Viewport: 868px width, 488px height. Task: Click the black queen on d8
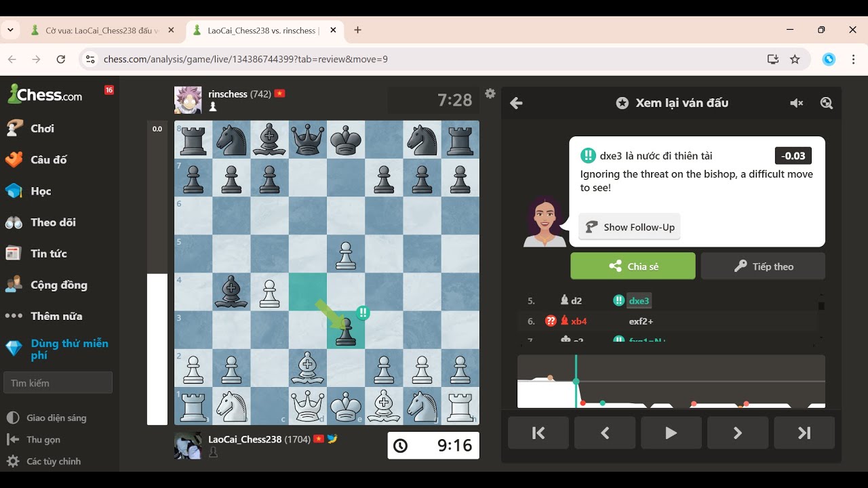(308, 140)
